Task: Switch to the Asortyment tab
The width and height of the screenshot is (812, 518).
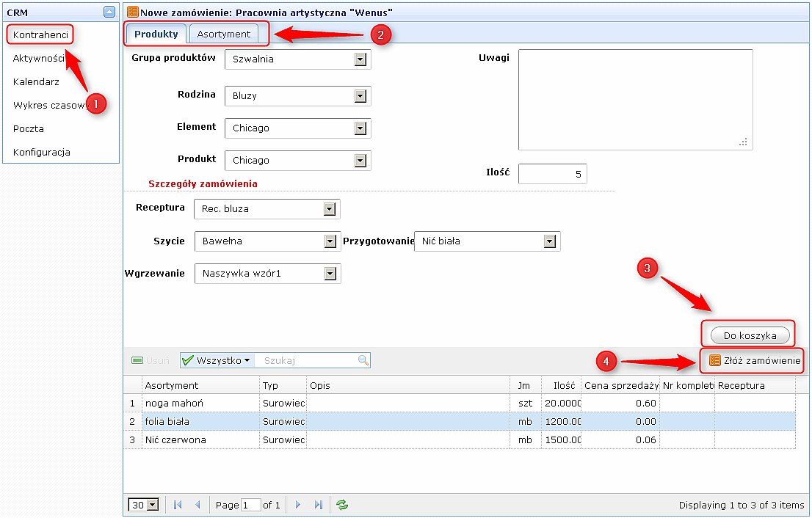Action: point(223,34)
